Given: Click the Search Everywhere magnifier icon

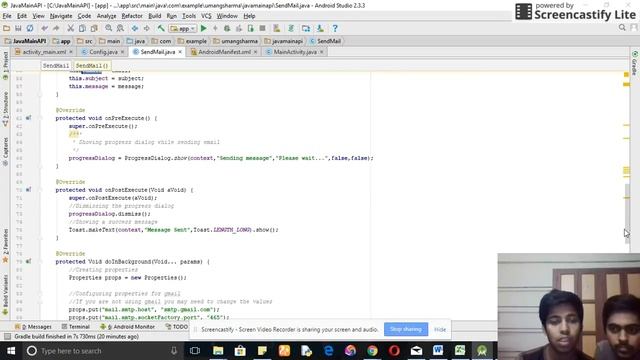Looking at the screenshot, I should [x=622, y=28].
